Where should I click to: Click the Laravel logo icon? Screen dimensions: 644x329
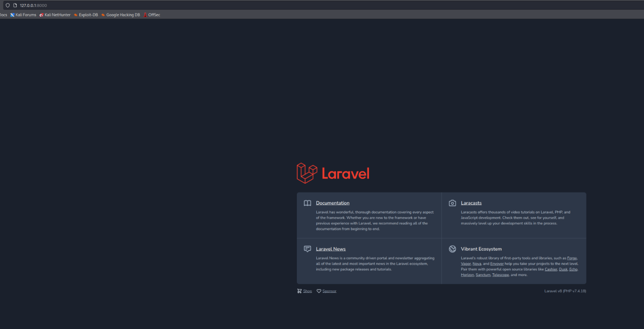[307, 173]
